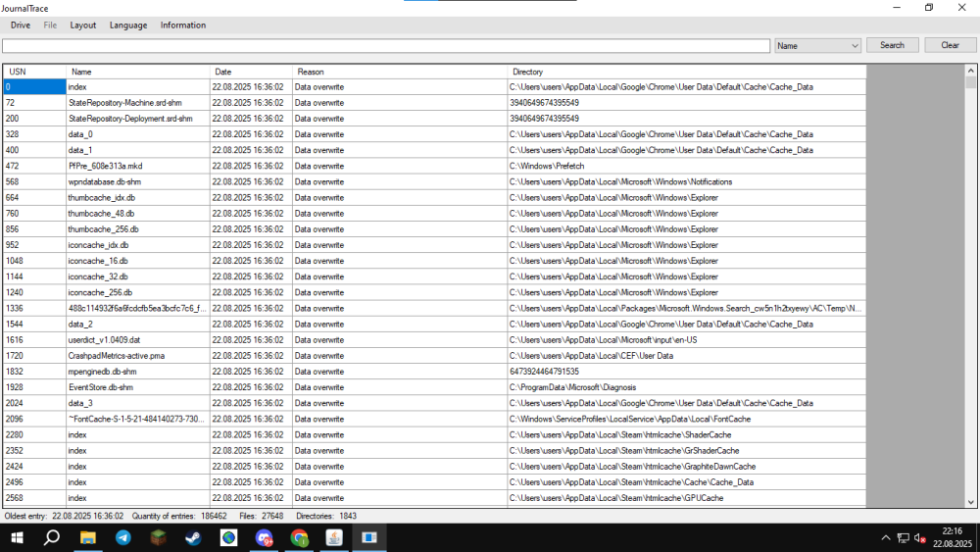980x552 pixels.
Task: Open the Java coffee cup taskbar app
Action: coord(334,537)
